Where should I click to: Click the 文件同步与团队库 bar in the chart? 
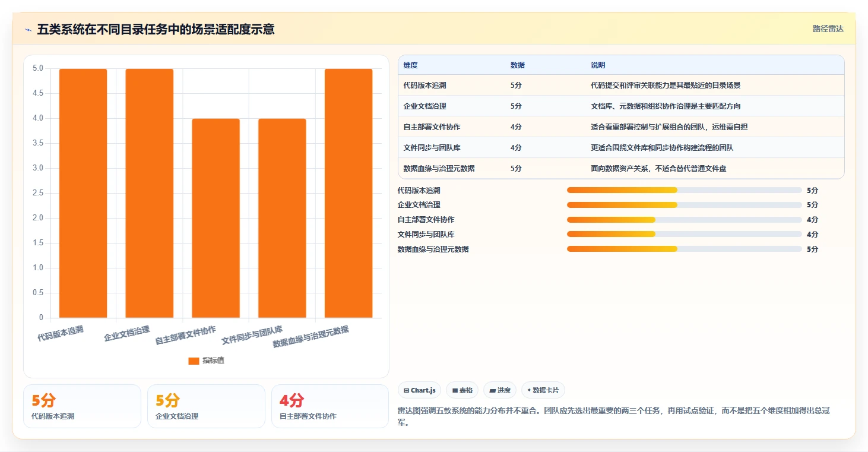click(x=282, y=218)
